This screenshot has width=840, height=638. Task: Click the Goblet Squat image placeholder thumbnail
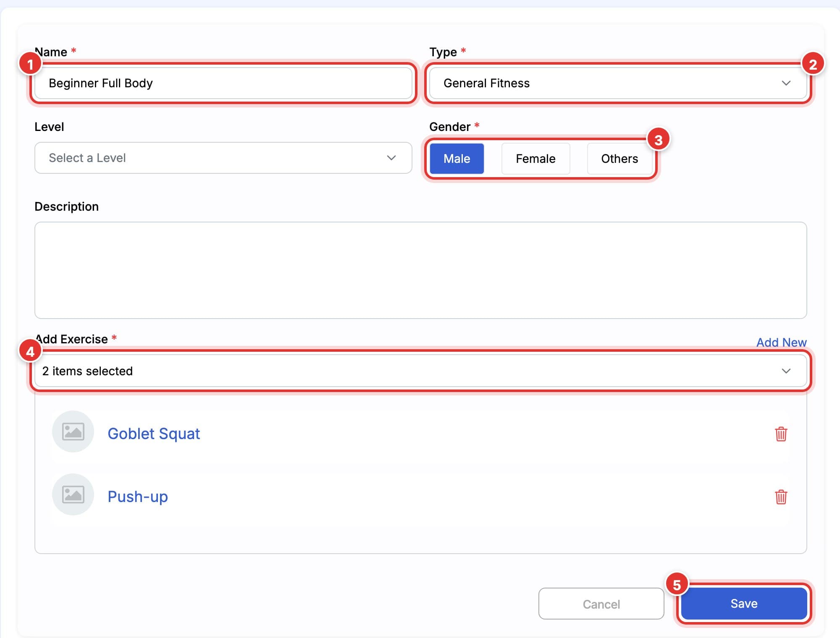(x=73, y=431)
